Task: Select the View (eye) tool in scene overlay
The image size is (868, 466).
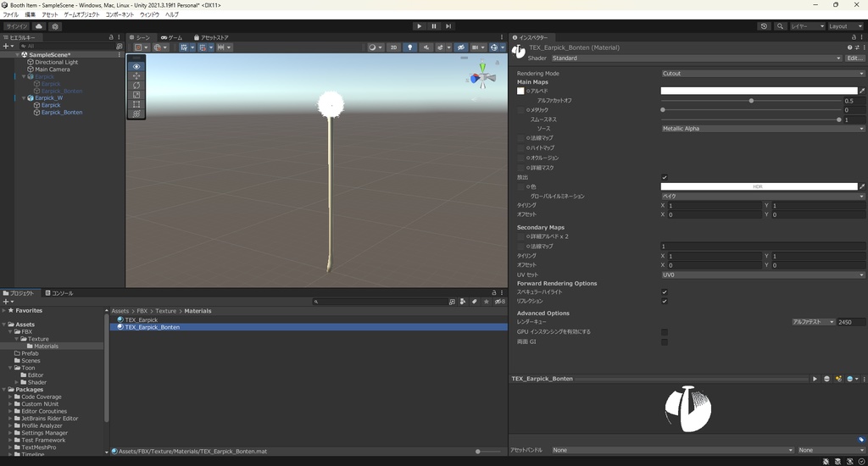Action: click(136, 66)
